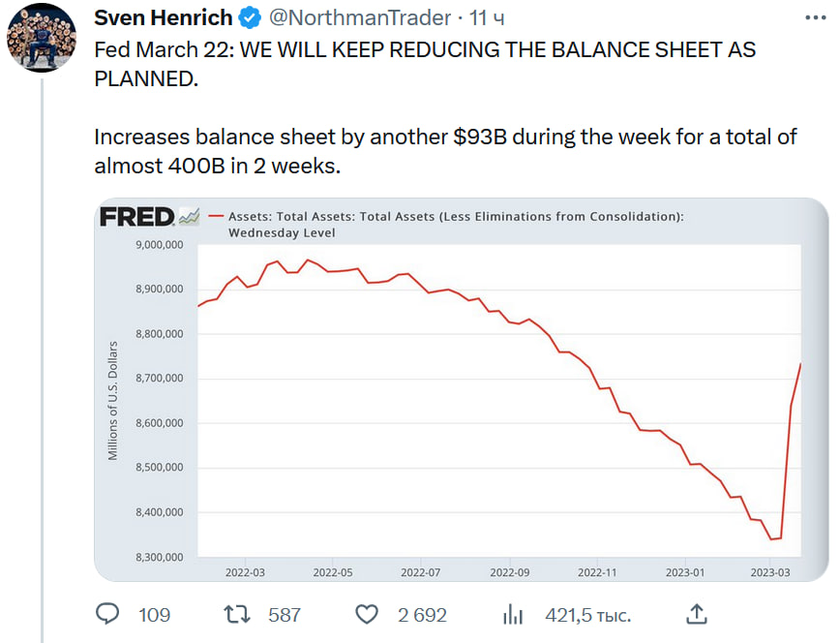Open the @NorthmanTrader handle link

click(359, 18)
